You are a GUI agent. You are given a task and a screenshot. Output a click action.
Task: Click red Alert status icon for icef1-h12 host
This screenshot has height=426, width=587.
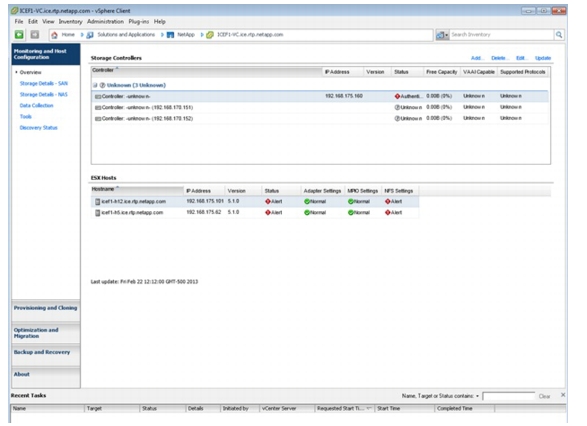pyautogui.click(x=268, y=201)
